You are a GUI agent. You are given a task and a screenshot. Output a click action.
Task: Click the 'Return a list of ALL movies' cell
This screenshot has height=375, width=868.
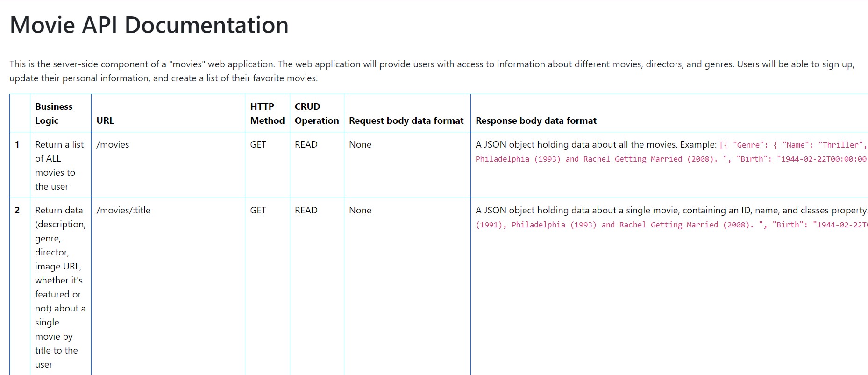(61, 165)
